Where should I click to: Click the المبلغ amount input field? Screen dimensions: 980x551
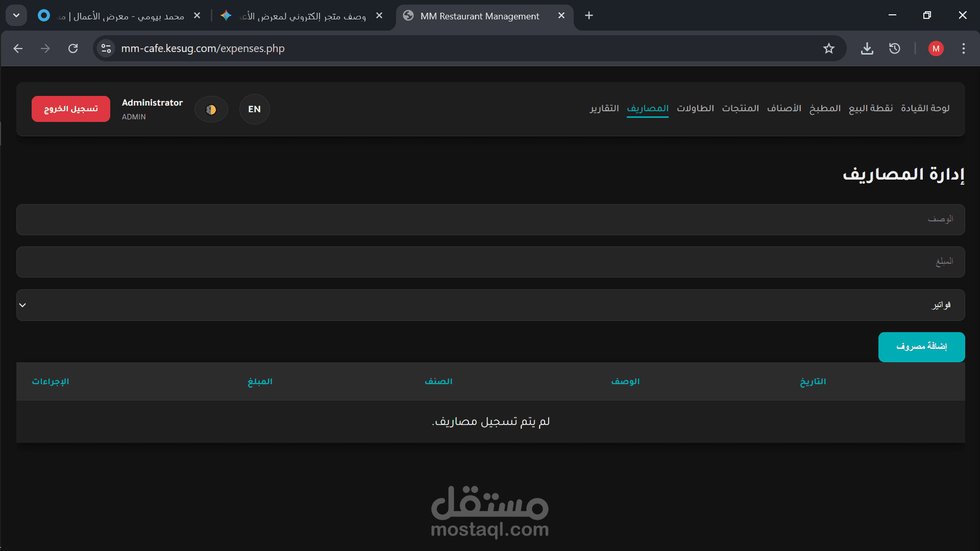coord(490,262)
